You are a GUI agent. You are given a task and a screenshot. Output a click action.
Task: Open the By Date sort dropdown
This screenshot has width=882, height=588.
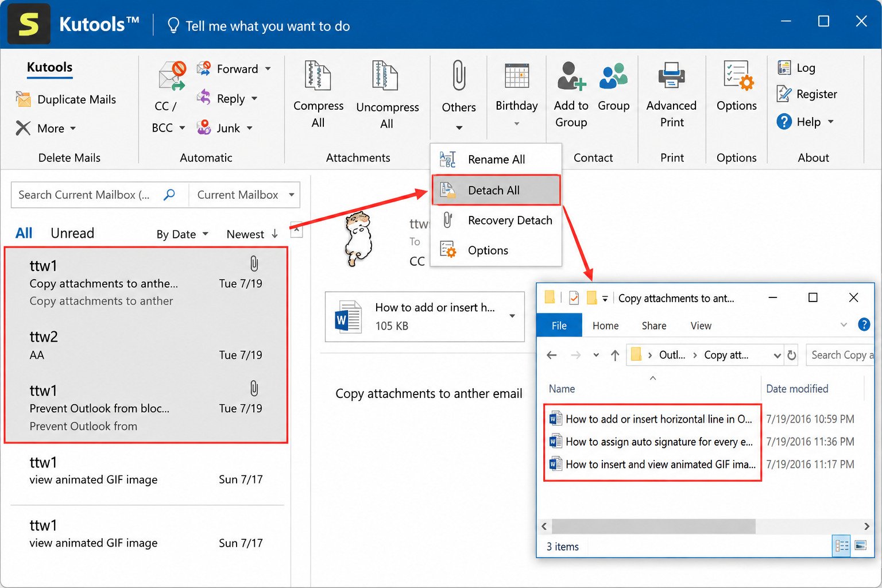click(x=182, y=234)
